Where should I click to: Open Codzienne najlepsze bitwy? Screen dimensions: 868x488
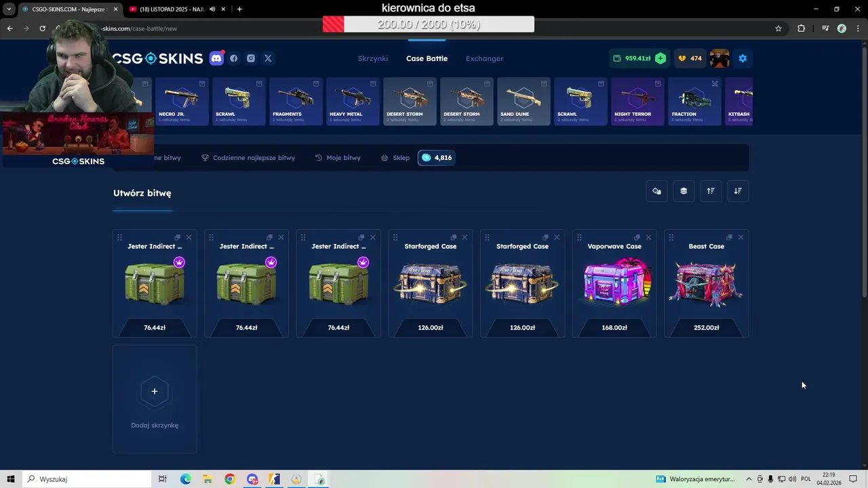tap(248, 158)
